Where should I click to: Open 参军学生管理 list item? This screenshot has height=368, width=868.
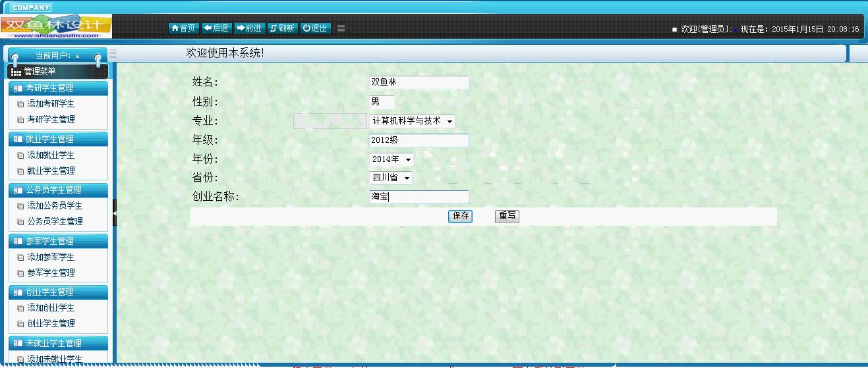coord(51,273)
